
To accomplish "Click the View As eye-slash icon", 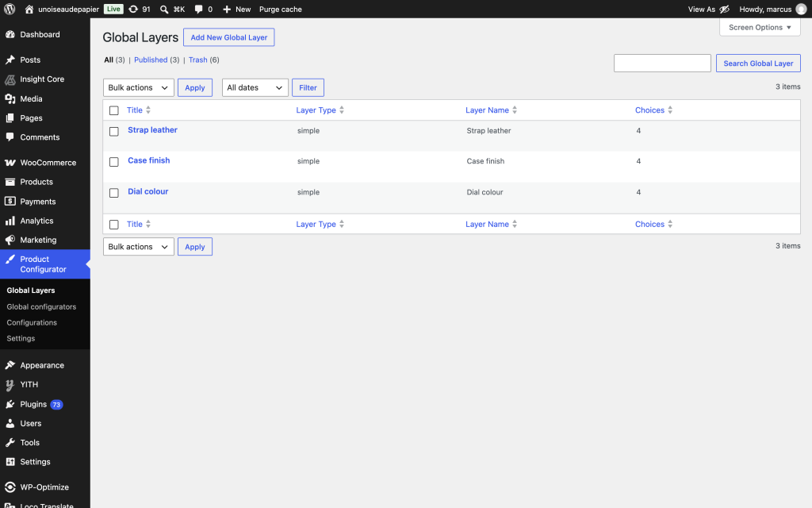I will tap(725, 10).
